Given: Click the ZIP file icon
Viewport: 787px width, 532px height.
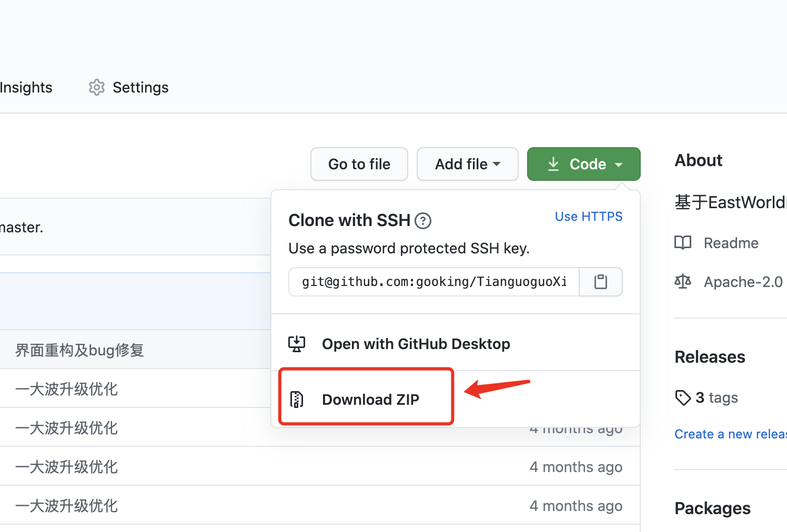Looking at the screenshot, I should tap(297, 400).
